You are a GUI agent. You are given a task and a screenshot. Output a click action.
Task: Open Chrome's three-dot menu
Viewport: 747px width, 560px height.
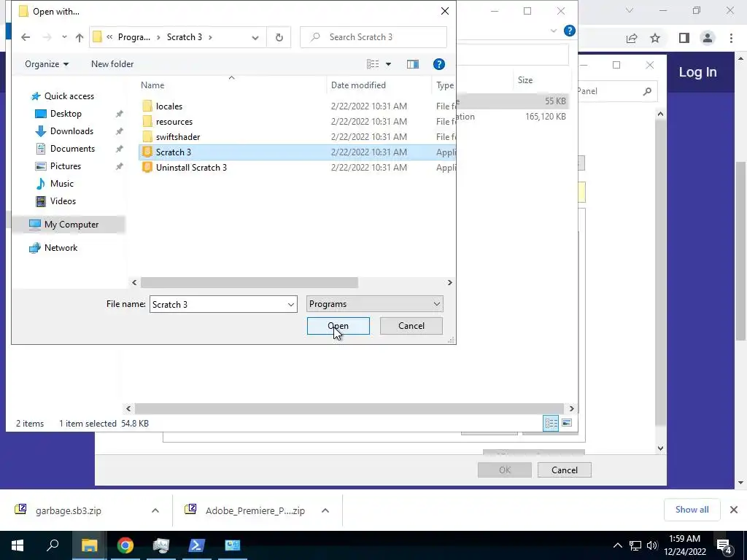(x=731, y=38)
